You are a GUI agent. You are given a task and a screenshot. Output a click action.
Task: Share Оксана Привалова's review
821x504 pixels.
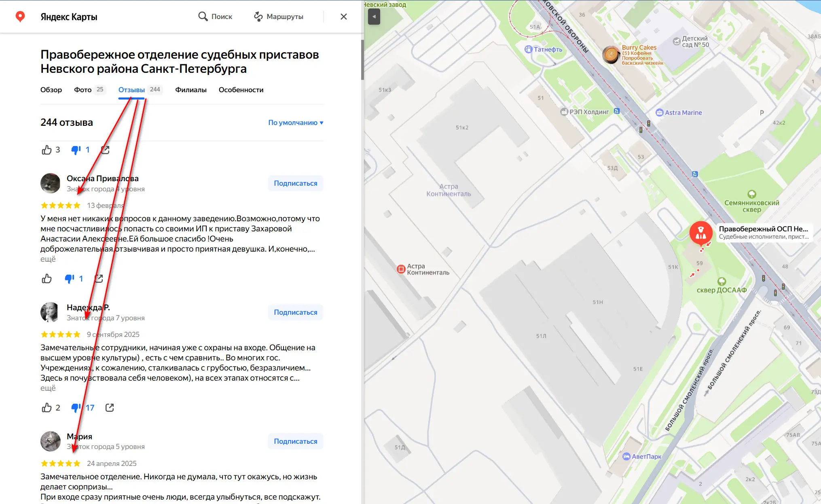point(99,279)
